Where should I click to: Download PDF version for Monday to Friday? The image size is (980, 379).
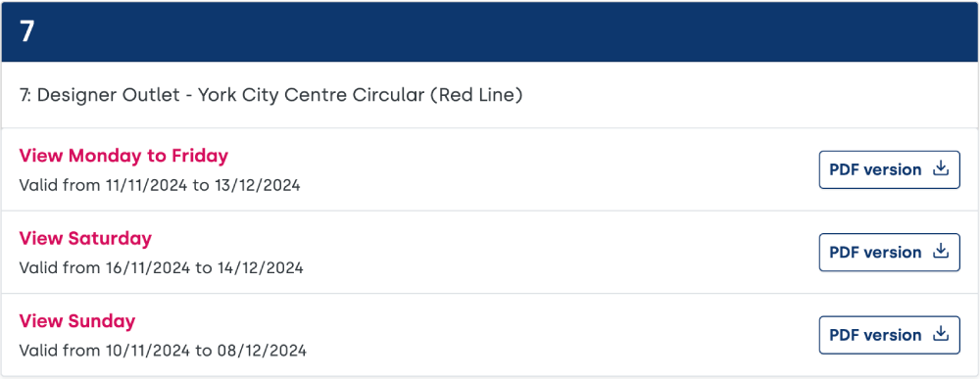(x=890, y=169)
